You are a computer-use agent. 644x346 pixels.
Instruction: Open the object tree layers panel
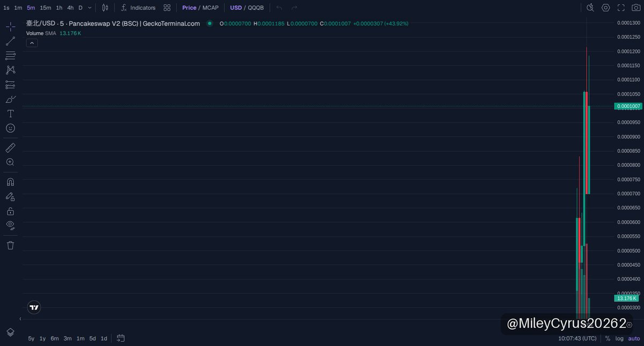coord(10,332)
